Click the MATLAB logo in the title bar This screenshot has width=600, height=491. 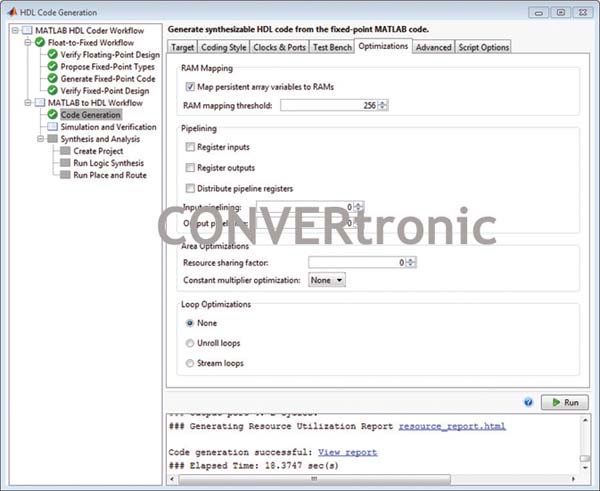(11, 12)
